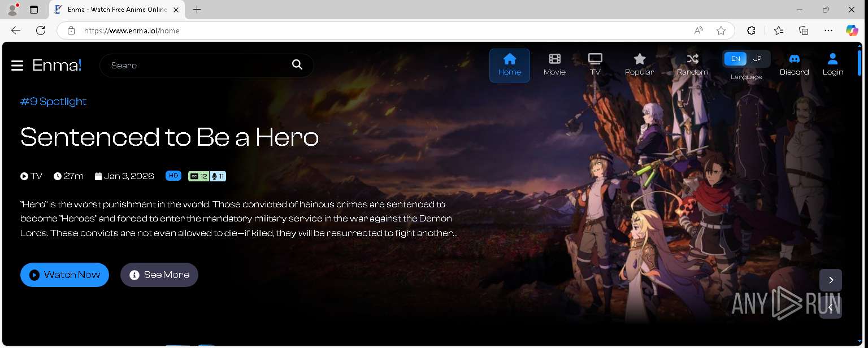
Task: Click the #9 Spotlight label
Action: tap(54, 102)
